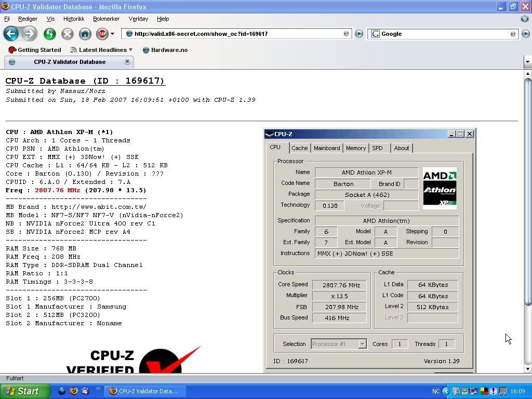Open the Verktøy menu

(x=138, y=19)
